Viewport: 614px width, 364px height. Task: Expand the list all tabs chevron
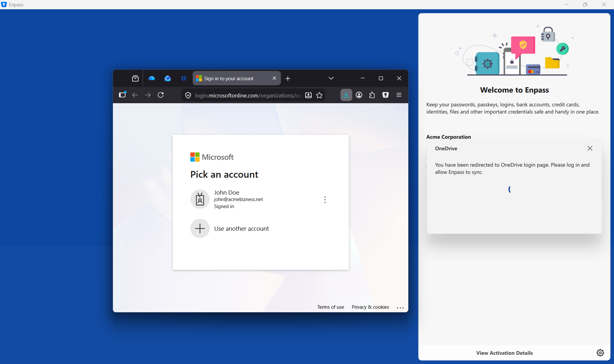coord(331,78)
